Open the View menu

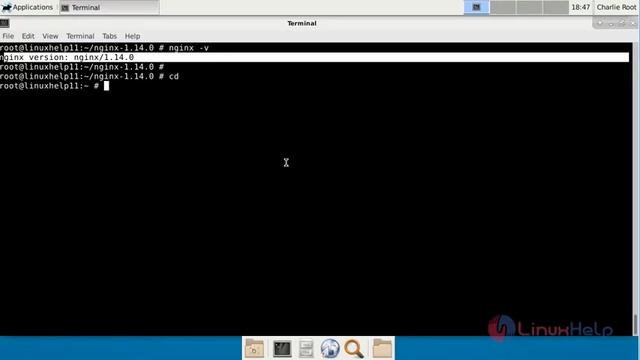coord(50,36)
